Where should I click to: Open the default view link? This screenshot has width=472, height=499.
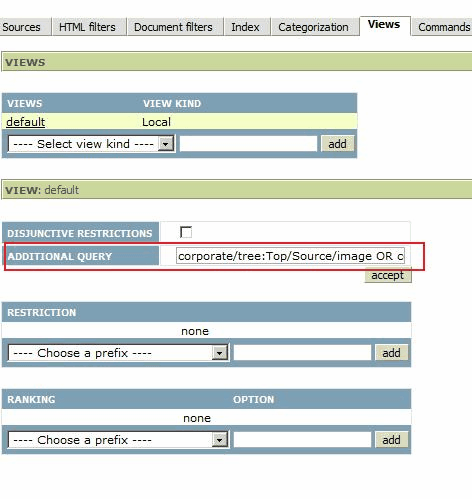click(26, 122)
